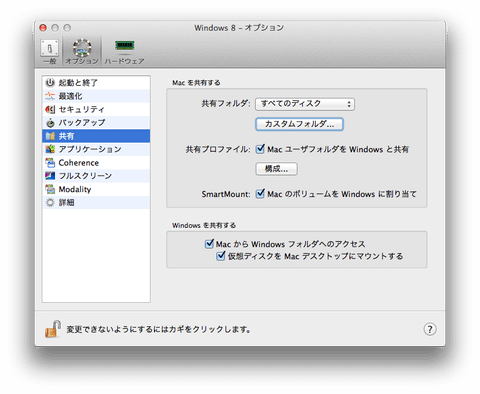Click the バックアップ icon
The width and height of the screenshot is (480, 394).
pyautogui.click(x=50, y=123)
